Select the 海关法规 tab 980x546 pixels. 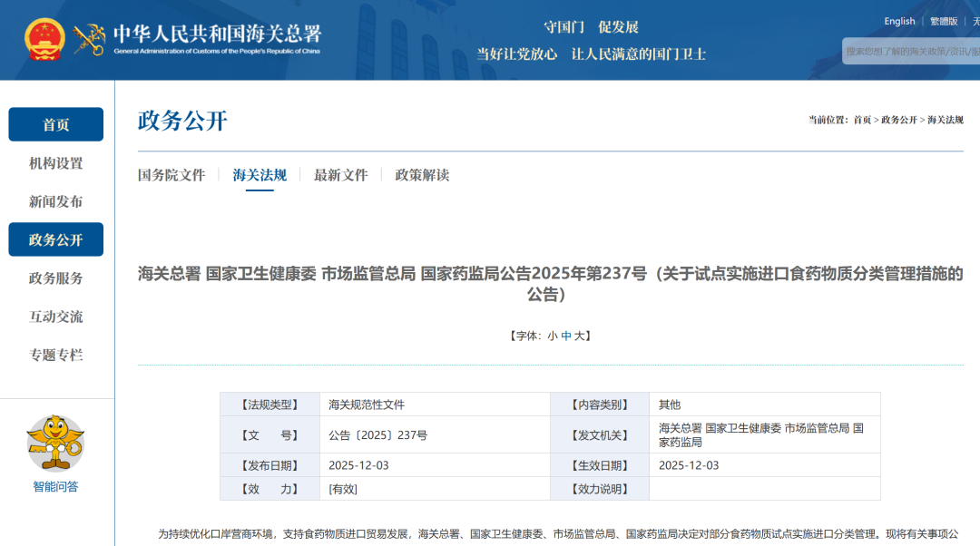pyautogui.click(x=260, y=175)
